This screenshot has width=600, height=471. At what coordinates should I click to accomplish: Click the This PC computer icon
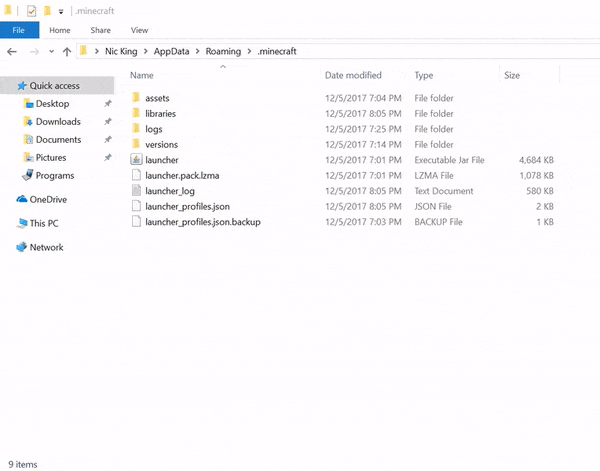coord(22,223)
